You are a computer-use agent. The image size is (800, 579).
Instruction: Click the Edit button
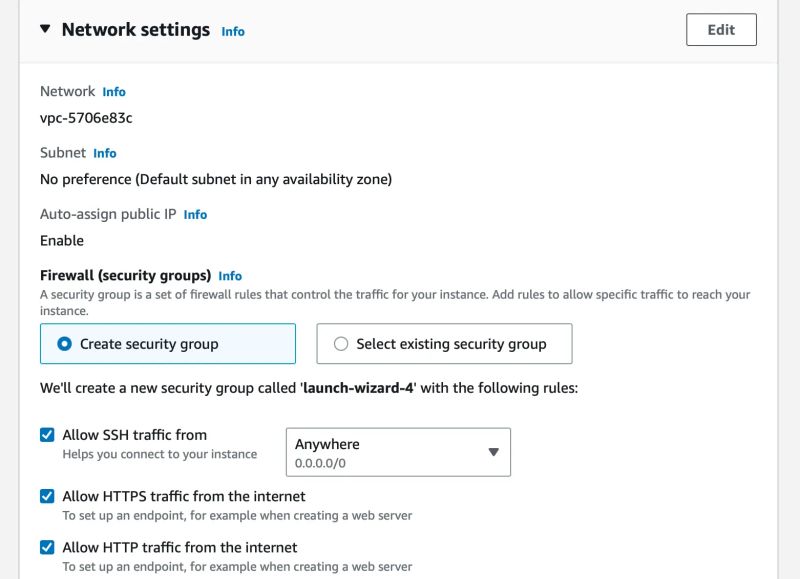point(722,30)
